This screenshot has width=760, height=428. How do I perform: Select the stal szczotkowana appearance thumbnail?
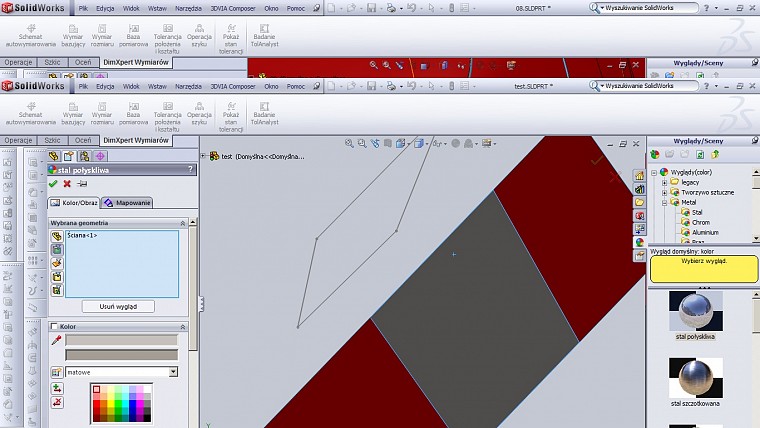pyautogui.click(x=696, y=378)
